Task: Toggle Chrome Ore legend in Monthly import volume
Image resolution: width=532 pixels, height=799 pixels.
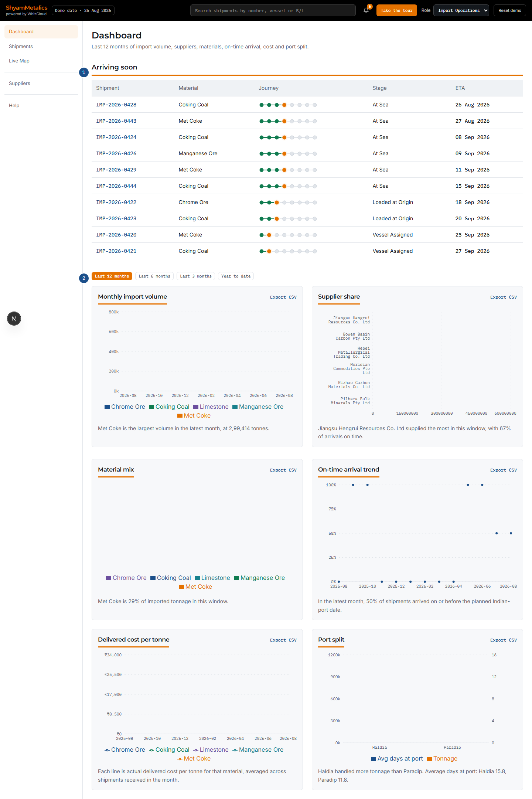Action: pos(125,407)
